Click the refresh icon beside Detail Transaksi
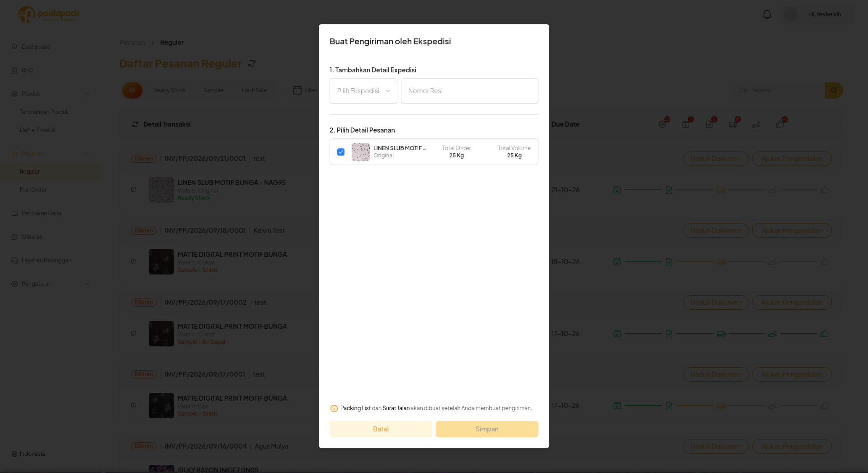This screenshot has width=868, height=473. pyautogui.click(x=135, y=124)
